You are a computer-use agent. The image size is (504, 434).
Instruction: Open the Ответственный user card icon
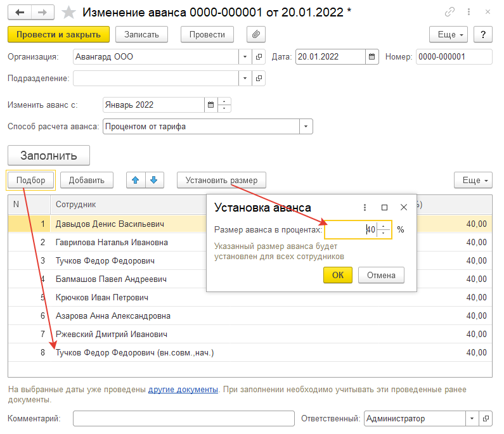click(x=486, y=419)
